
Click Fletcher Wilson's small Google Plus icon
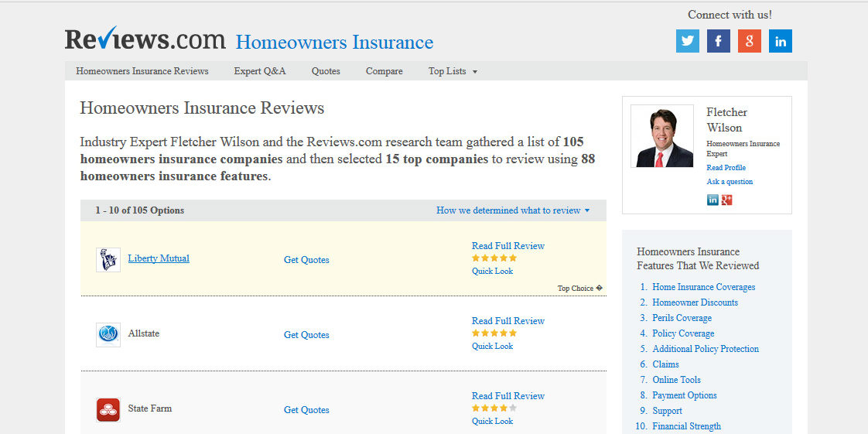(727, 200)
